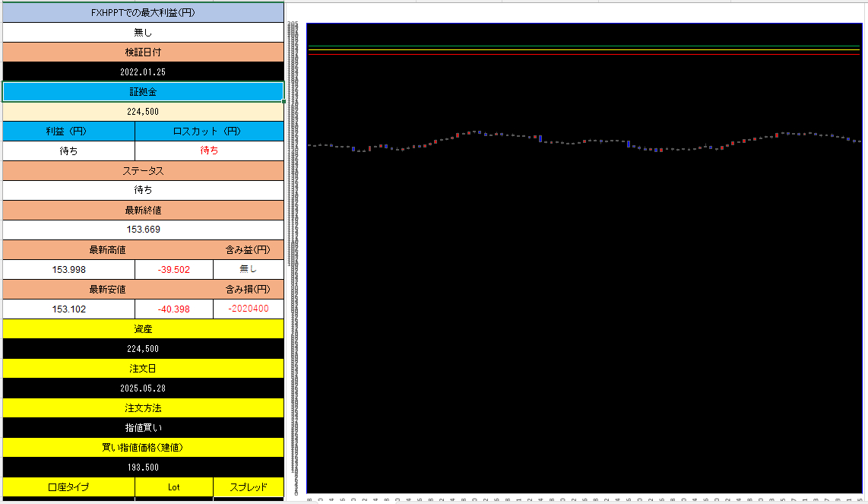Select the 最新終値 value 153.669
868x504 pixels.
(143, 230)
